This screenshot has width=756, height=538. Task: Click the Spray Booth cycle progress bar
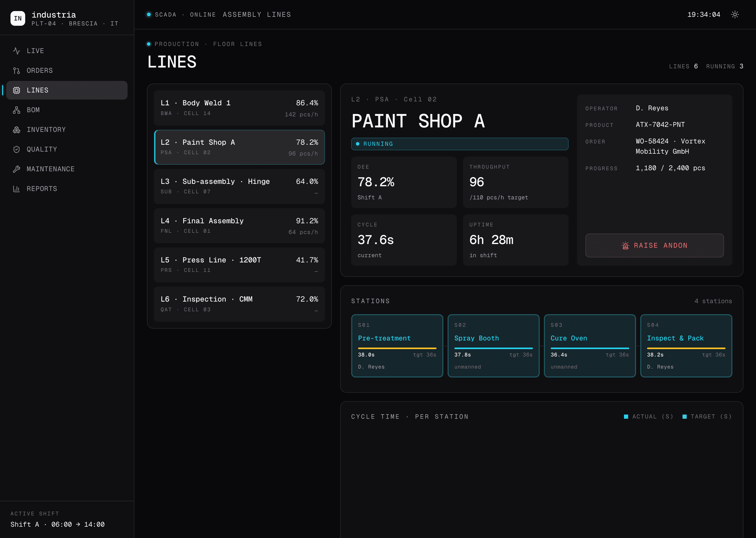click(493, 348)
